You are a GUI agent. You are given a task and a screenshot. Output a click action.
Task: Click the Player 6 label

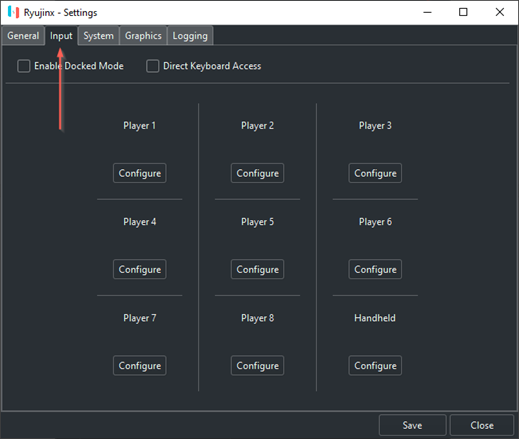(375, 222)
